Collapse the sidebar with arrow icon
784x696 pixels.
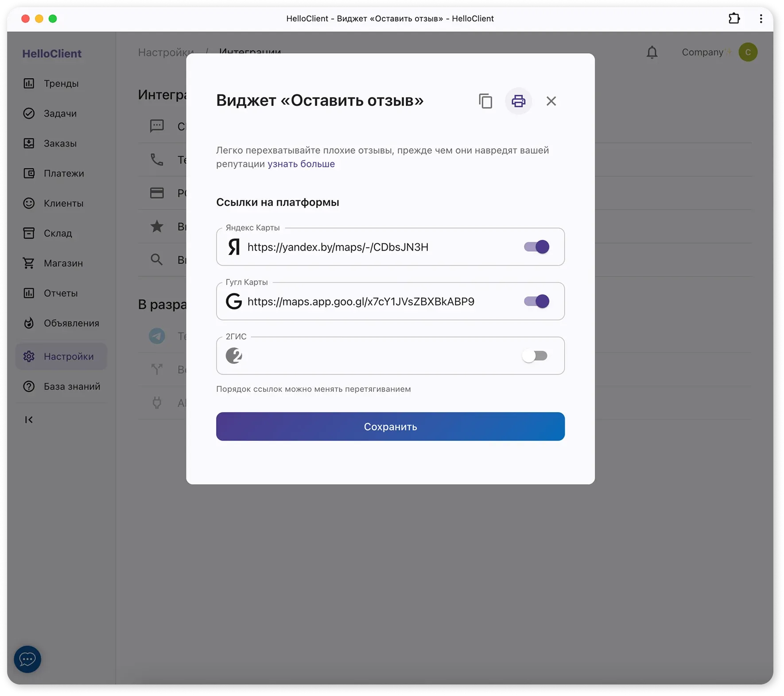coord(29,420)
